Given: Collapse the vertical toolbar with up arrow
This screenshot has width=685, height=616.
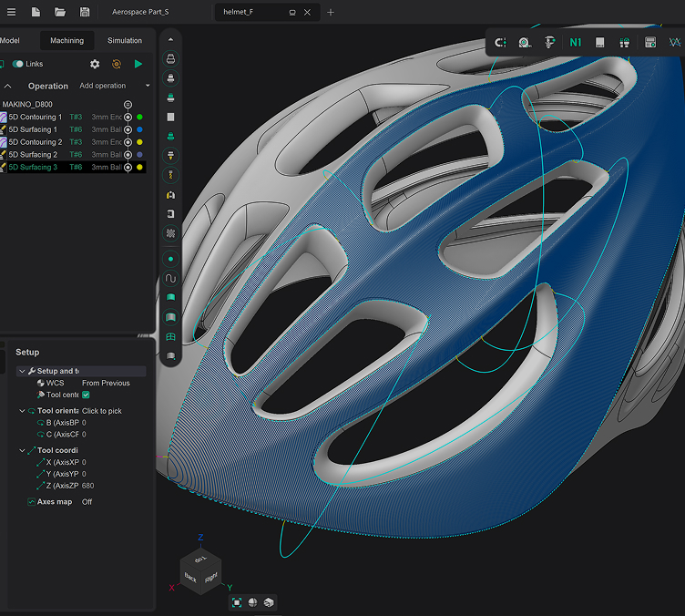Looking at the screenshot, I should point(171,40).
